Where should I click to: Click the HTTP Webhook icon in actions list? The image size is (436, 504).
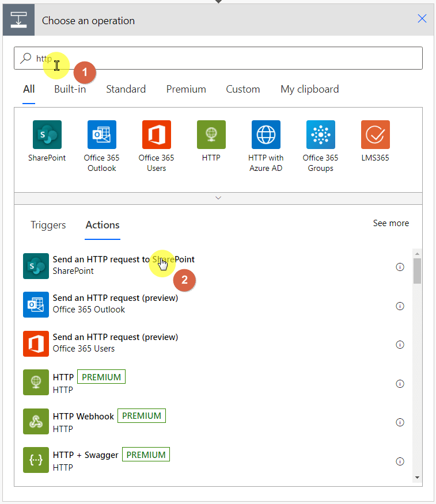[x=36, y=421]
